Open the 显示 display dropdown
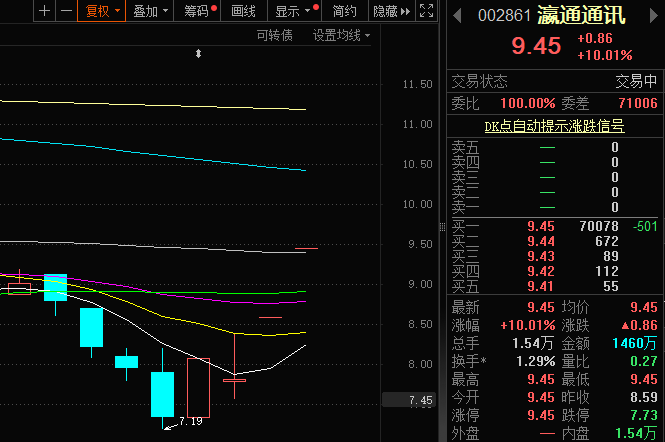 292,11
